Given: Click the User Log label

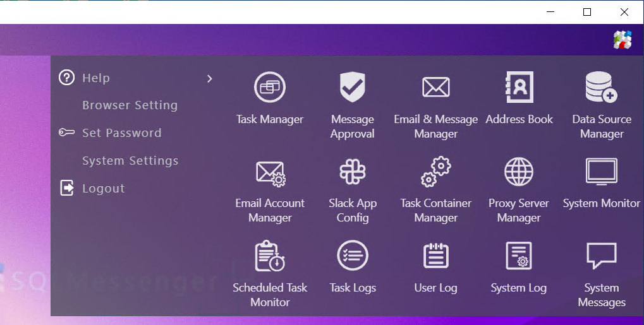Looking at the screenshot, I should click(x=436, y=288).
